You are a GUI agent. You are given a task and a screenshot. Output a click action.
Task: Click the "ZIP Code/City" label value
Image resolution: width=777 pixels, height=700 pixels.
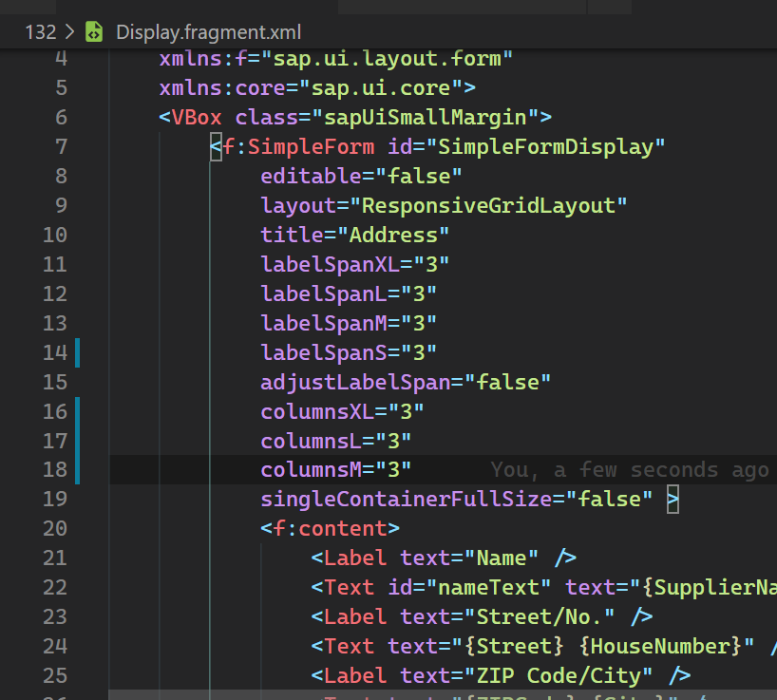(558, 676)
